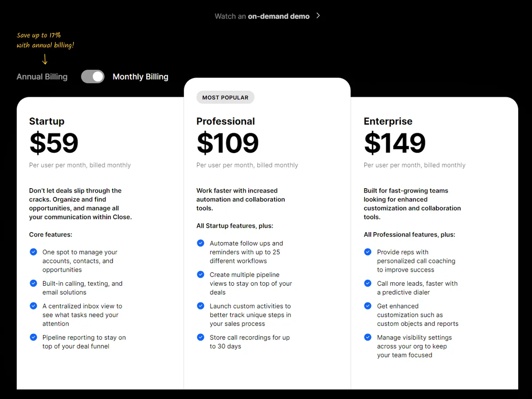Select the Professional plan card heading
The width and height of the screenshot is (532, 399).
226,121
